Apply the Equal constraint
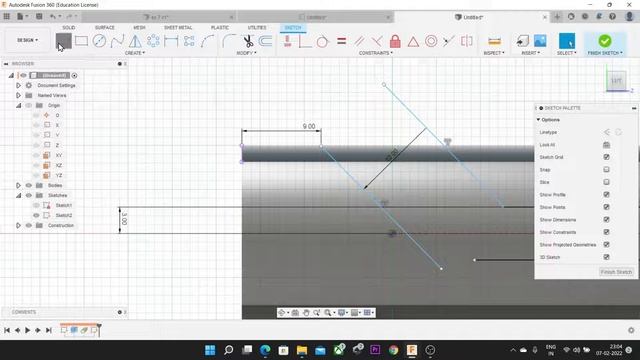 click(342, 41)
